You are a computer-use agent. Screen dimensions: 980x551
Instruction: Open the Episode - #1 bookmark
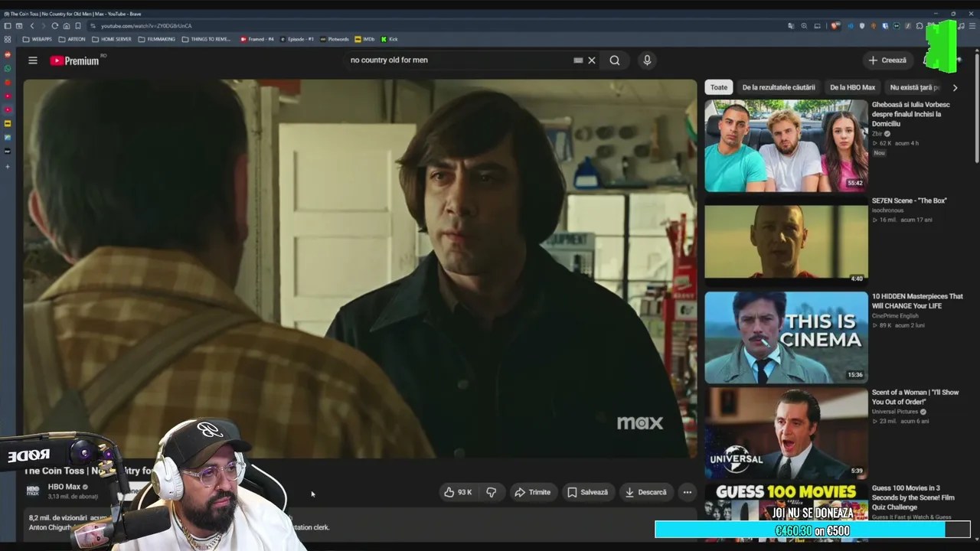pos(297,39)
